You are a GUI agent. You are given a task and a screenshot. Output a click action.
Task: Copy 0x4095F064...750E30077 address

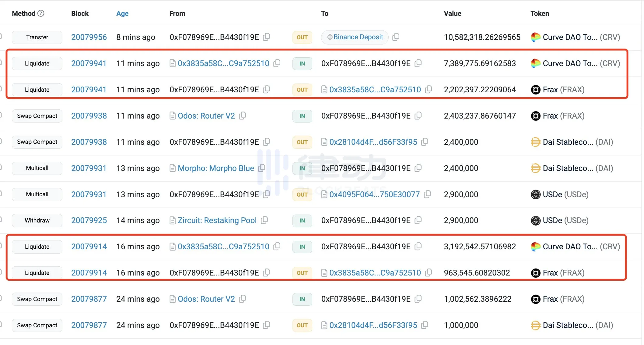point(427,194)
